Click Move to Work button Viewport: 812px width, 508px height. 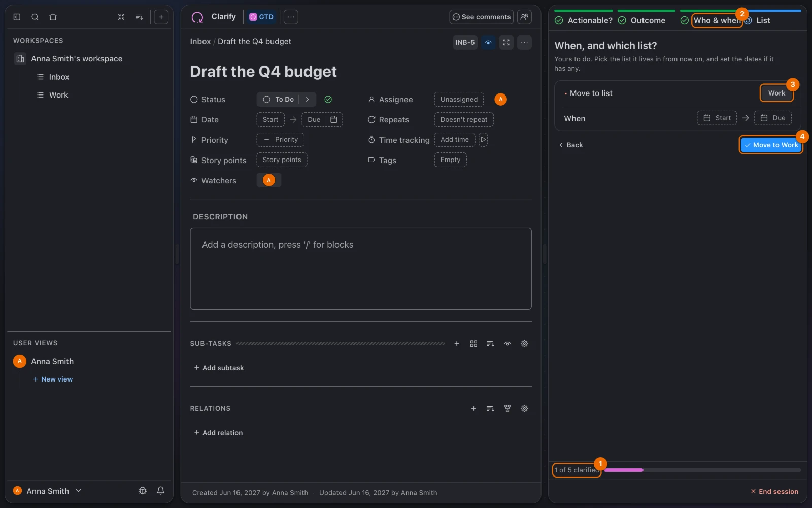[x=771, y=145]
